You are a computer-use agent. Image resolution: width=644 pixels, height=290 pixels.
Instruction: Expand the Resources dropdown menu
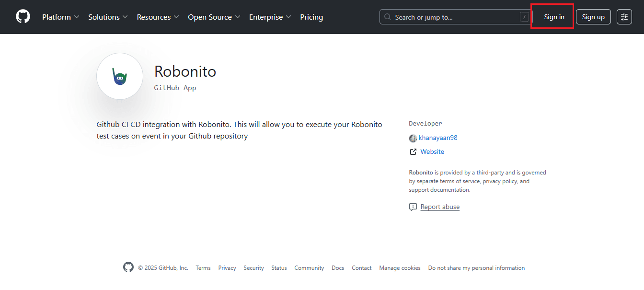click(158, 17)
